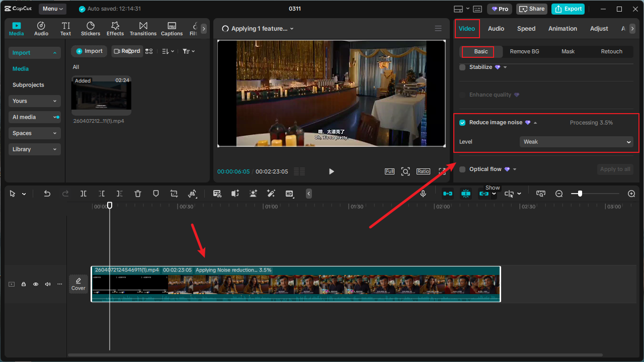Enable the Stabilize option

coord(462,67)
